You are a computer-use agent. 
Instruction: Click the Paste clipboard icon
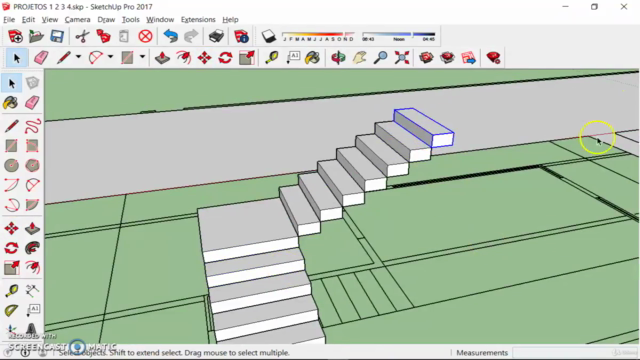[124, 36]
